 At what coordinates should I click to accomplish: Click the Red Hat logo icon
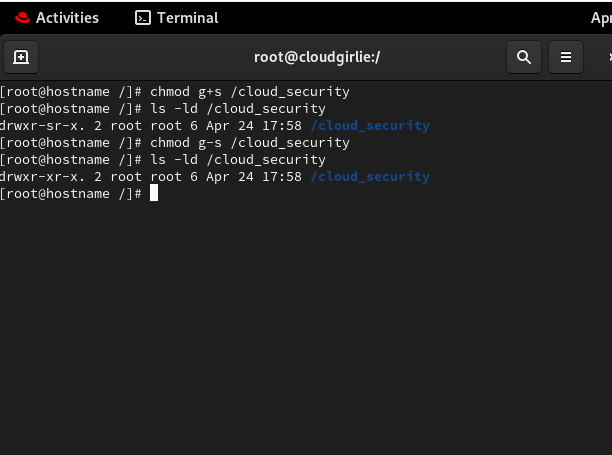[22, 18]
